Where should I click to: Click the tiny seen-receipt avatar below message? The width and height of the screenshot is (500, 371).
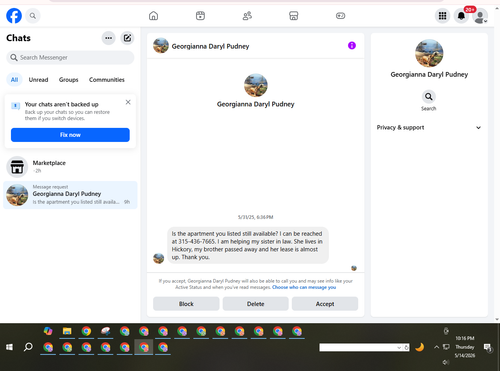pyautogui.click(x=354, y=268)
